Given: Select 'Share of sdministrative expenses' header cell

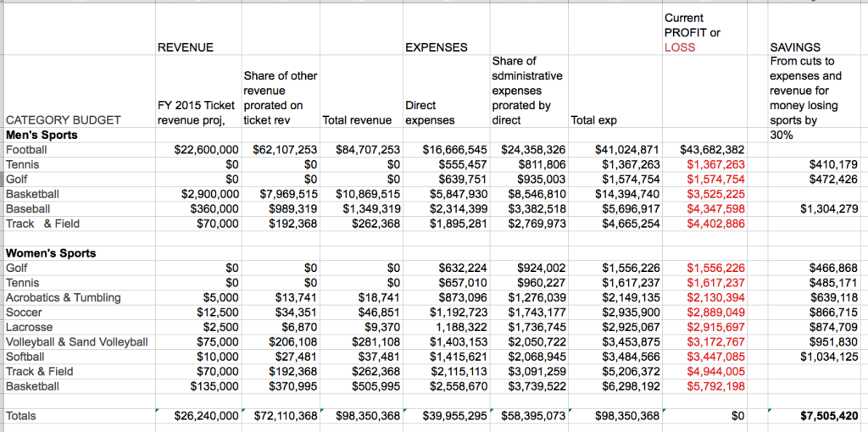Looking at the screenshot, I should pyautogui.click(x=527, y=91).
